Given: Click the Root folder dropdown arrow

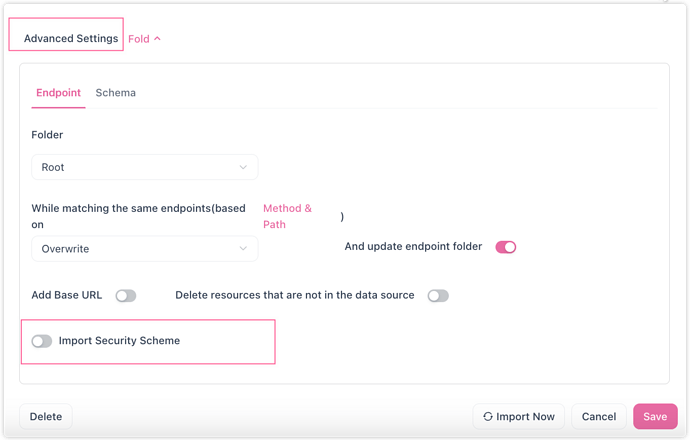Looking at the screenshot, I should pos(243,167).
